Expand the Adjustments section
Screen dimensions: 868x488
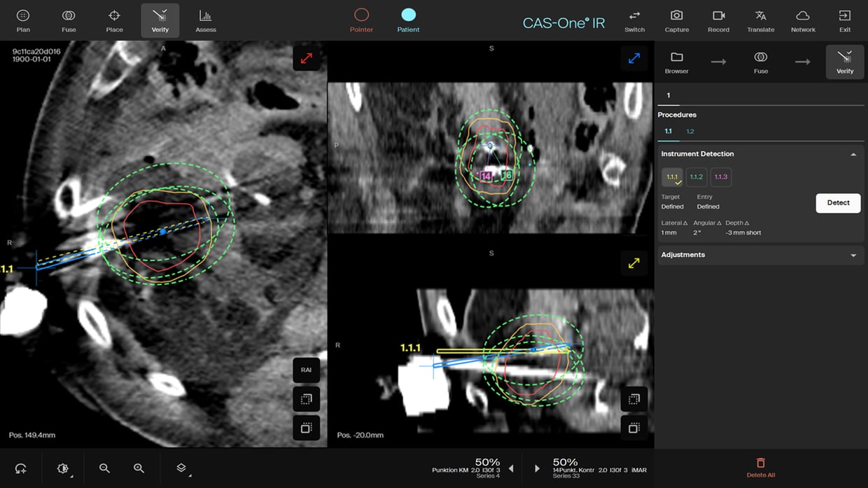(853, 256)
